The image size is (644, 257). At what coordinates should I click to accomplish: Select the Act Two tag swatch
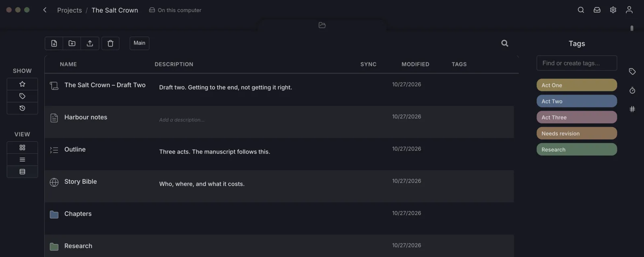tap(576, 101)
